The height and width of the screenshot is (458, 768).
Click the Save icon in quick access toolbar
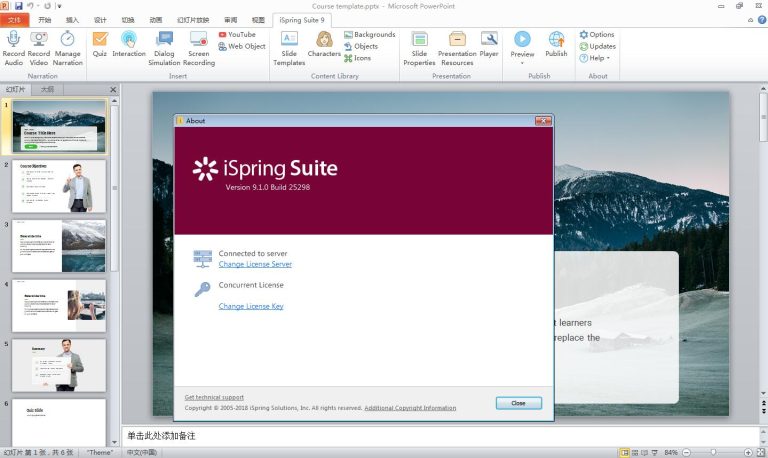(19, 6)
